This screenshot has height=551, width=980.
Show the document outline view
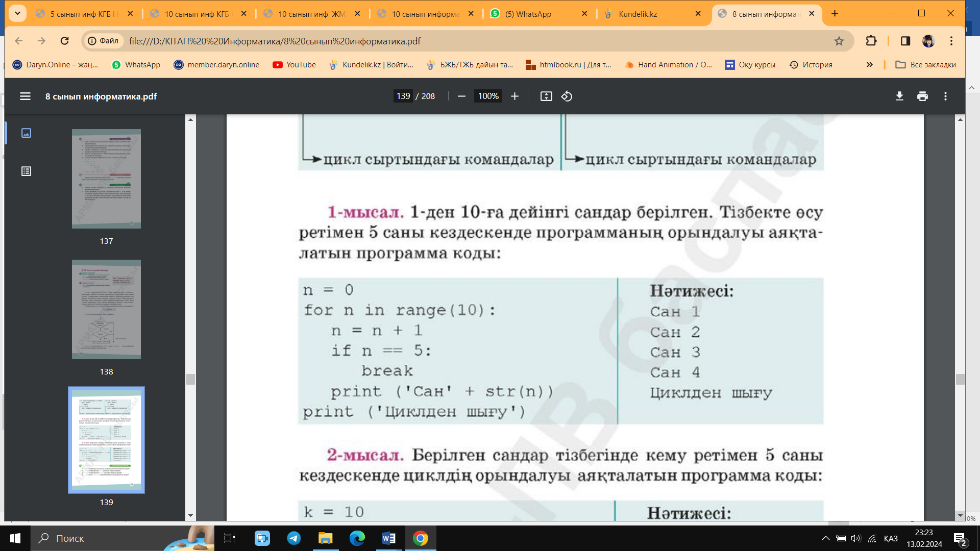[27, 171]
